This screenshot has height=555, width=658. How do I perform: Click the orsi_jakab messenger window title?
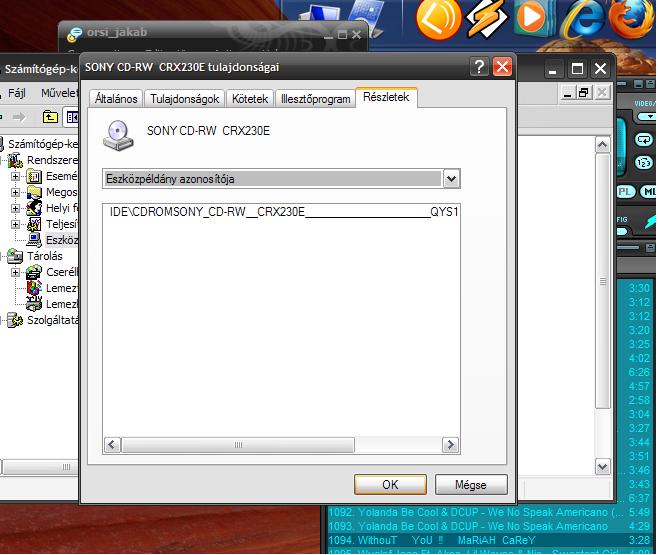pyautogui.click(x=117, y=32)
